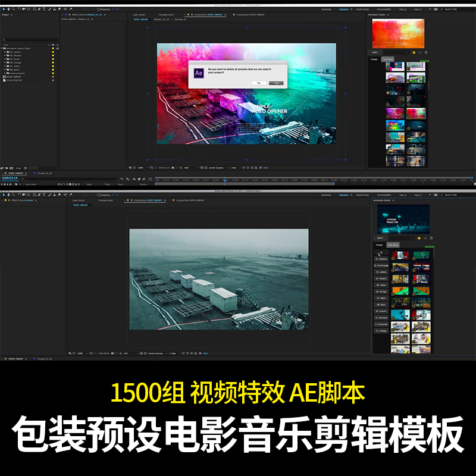The width and height of the screenshot is (476, 476).
Task: Click the Project panel search field
Action: (30, 40)
